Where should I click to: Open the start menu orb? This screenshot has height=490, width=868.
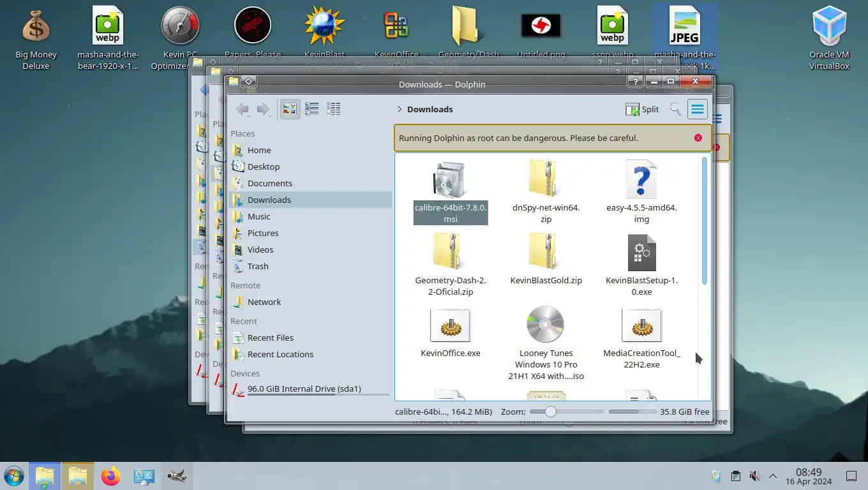click(x=13, y=476)
